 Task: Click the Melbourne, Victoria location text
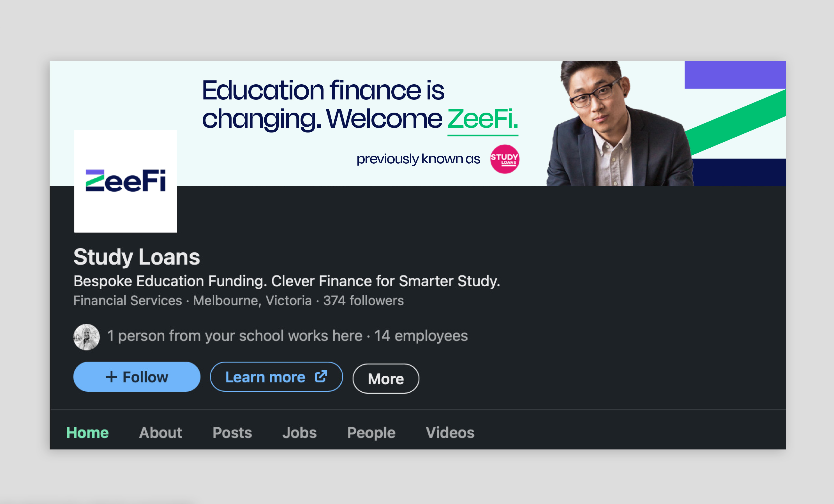(252, 301)
